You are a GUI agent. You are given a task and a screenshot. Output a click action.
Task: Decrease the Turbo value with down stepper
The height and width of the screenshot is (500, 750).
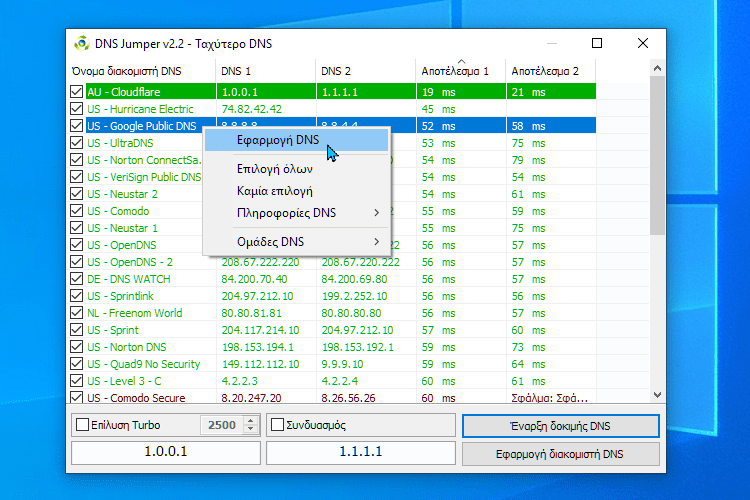251,429
